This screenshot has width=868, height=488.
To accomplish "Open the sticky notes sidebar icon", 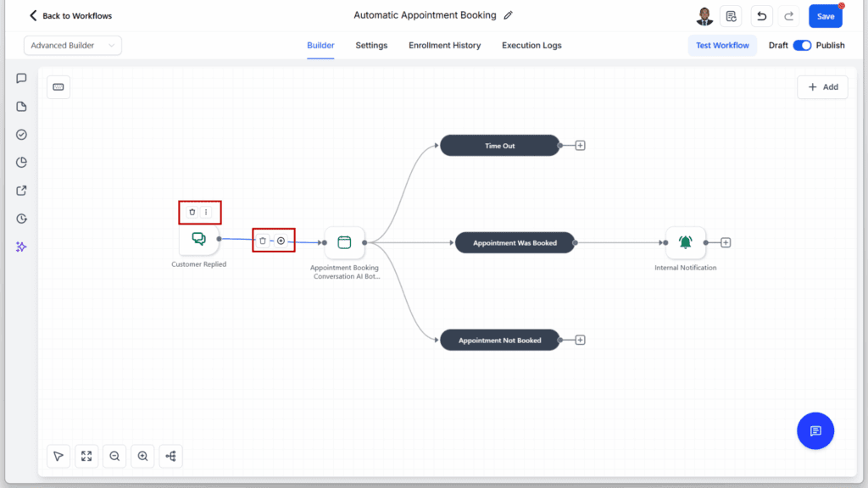I will pyautogui.click(x=21, y=106).
